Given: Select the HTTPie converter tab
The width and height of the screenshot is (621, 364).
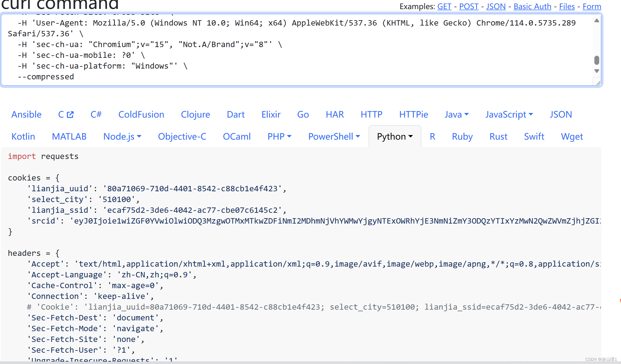Looking at the screenshot, I should pos(413,114).
